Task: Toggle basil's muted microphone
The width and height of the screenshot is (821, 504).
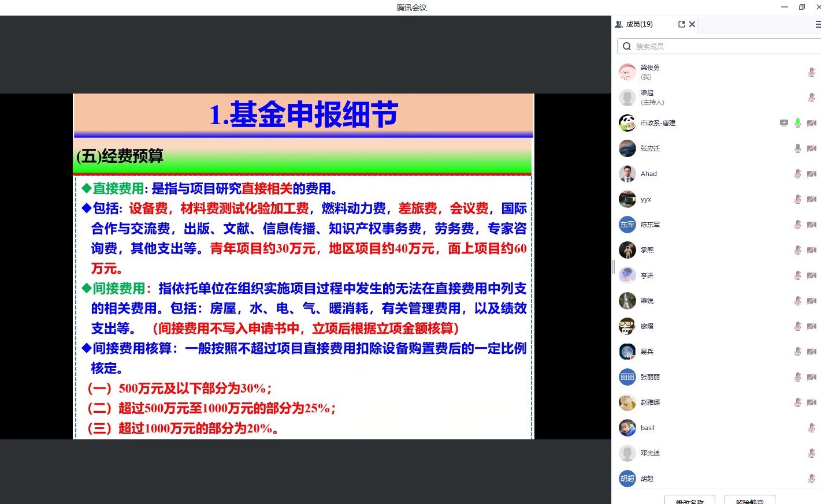Action: click(x=811, y=428)
